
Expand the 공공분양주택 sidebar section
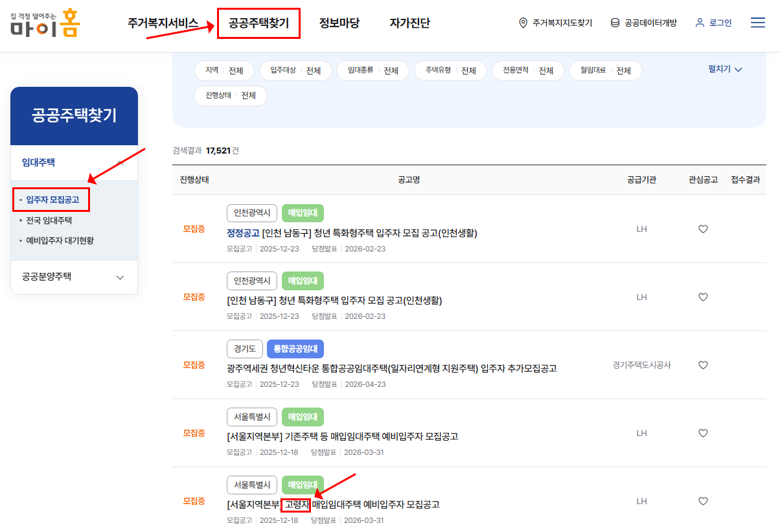click(74, 277)
